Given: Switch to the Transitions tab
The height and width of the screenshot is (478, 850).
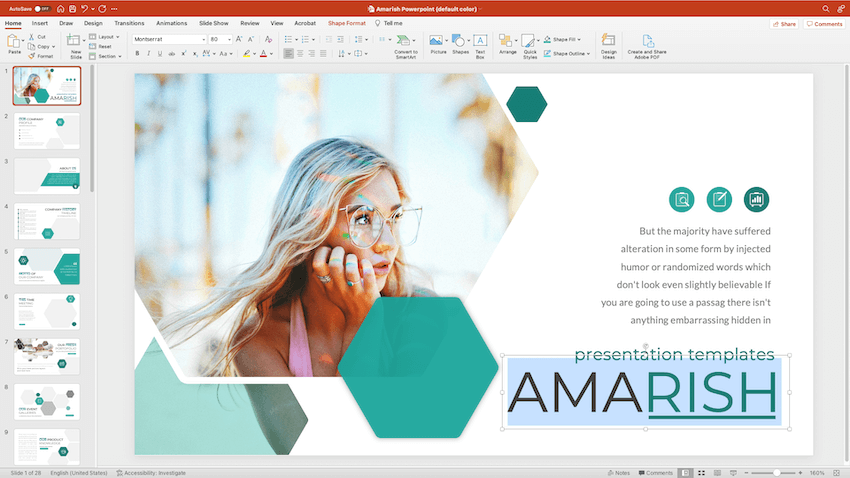Looking at the screenshot, I should (129, 23).
